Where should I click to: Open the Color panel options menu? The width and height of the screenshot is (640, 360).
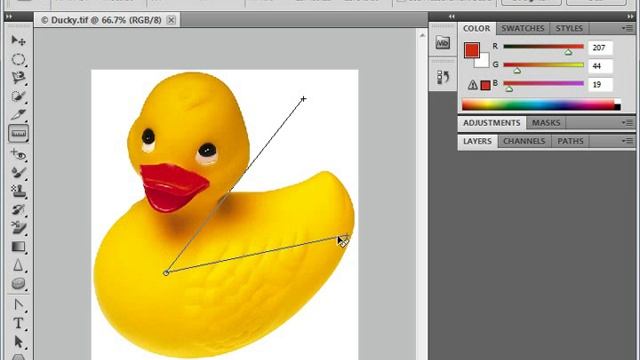point(627,28)
